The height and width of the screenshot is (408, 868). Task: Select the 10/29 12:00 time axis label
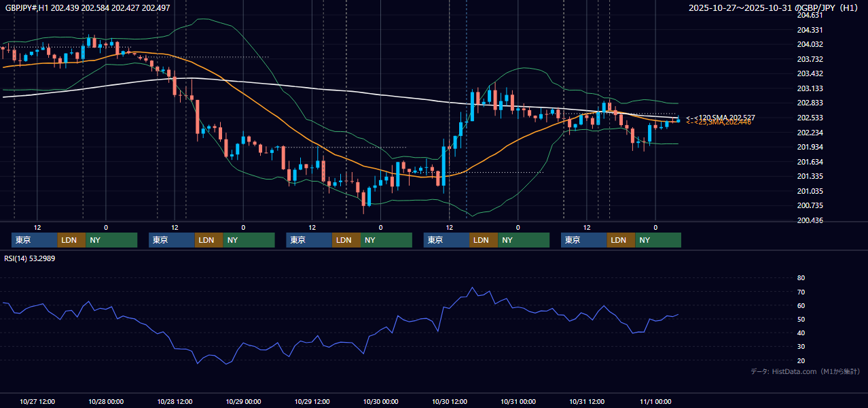coord(312,402)
